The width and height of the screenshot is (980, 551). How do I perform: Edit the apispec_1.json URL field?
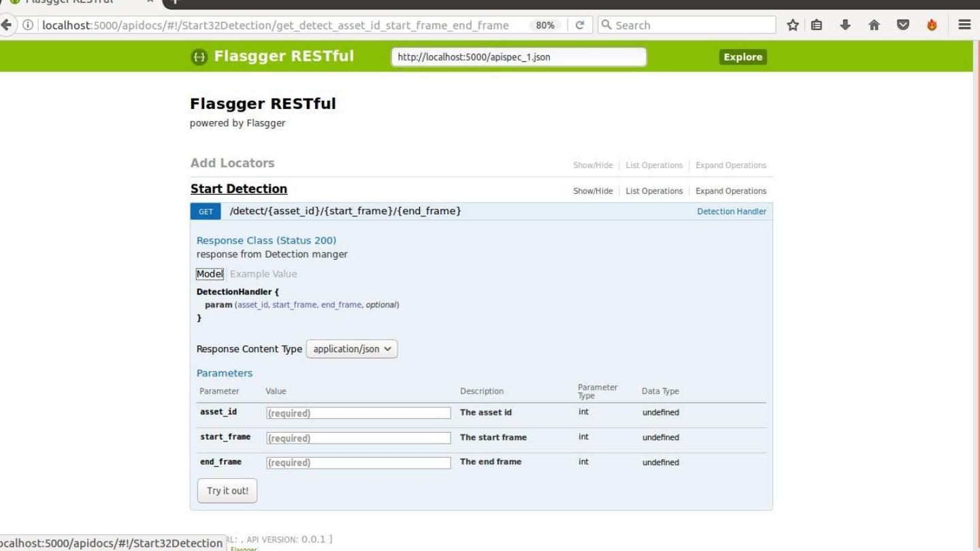pyautogui.click(x=519, y=57)
